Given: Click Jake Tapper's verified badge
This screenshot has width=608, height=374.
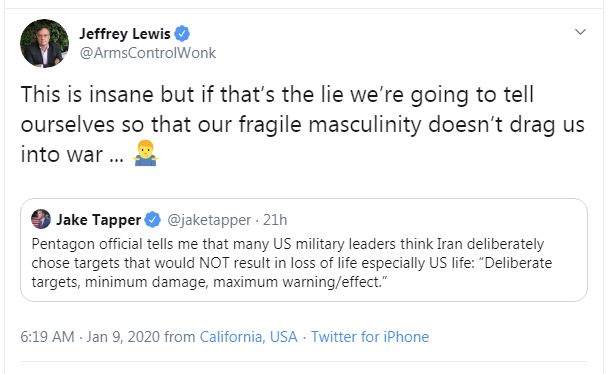Looking at the screenshot, I should pos(152,220).
